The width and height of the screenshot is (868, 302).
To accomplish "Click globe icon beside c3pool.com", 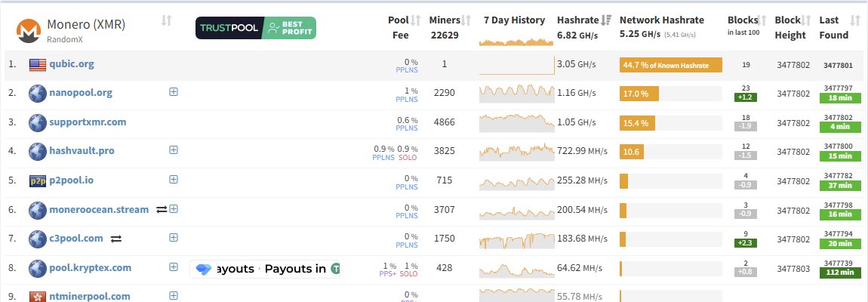I will (38, 239).
